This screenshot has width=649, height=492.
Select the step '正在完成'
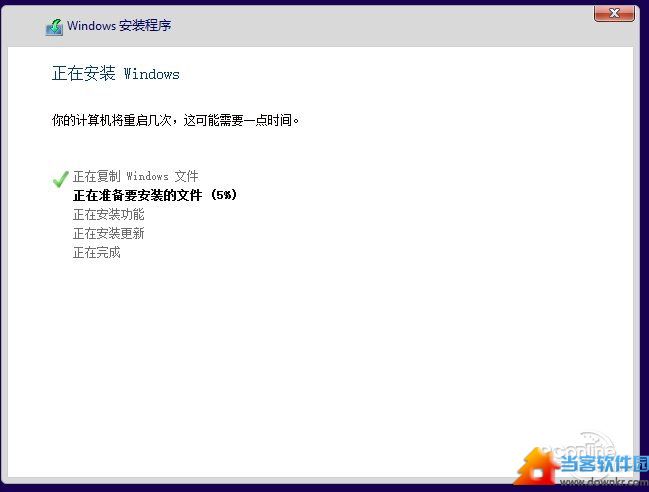[97, 252]
